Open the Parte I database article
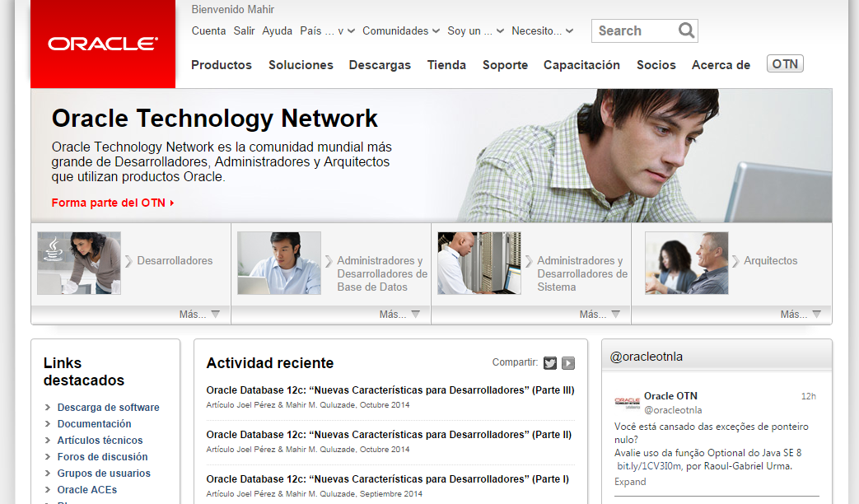This screenshot has height=504, width=859. point(387,478)
